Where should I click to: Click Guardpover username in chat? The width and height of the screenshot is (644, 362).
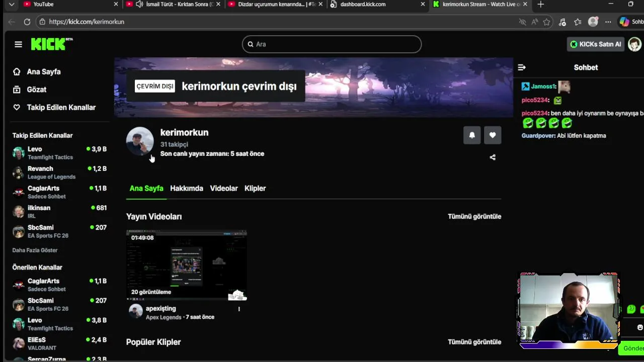tap(538, 136)
